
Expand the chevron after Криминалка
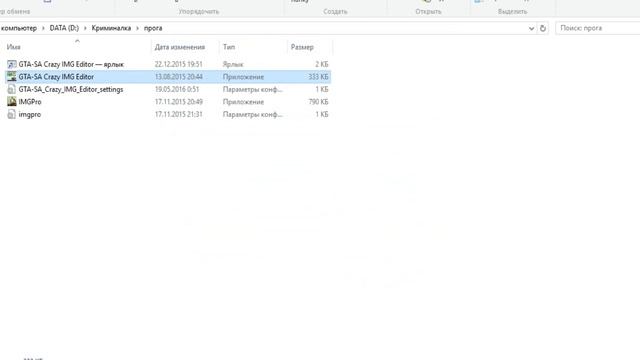tap(138, 28)
